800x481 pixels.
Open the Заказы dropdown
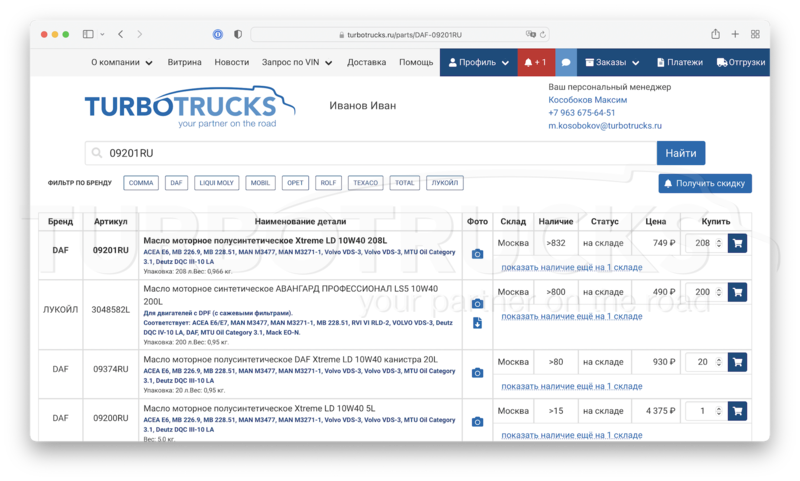click(612, 62)
